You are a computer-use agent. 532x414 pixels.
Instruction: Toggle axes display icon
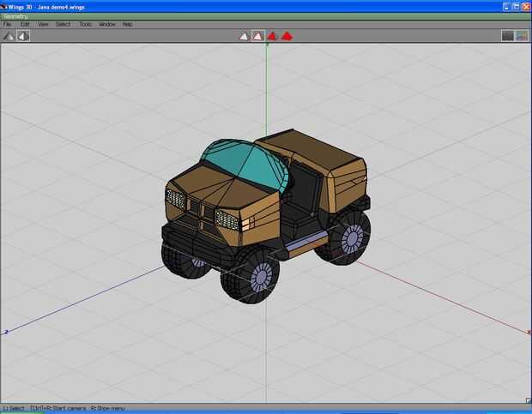[521, 36]
